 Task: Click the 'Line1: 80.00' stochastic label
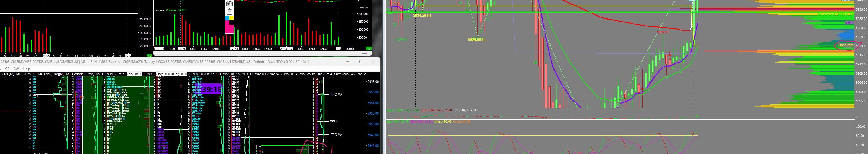click(x=443, y=122)
